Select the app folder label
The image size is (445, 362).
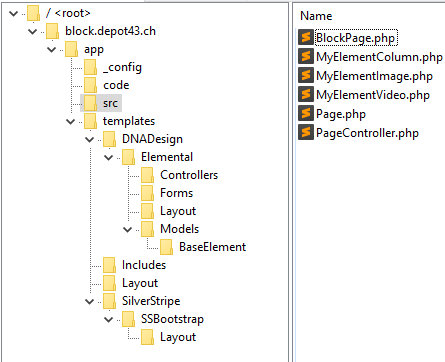click(x=94, y=50)
